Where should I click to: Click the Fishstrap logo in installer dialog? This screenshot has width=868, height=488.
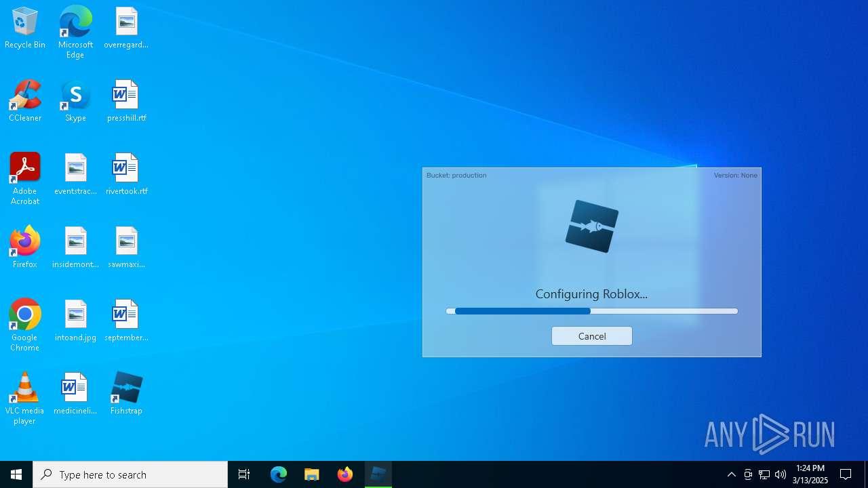592,226
